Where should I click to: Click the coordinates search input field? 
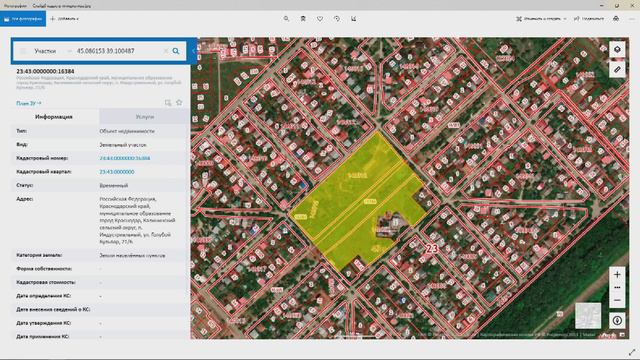tap(118, 51)
